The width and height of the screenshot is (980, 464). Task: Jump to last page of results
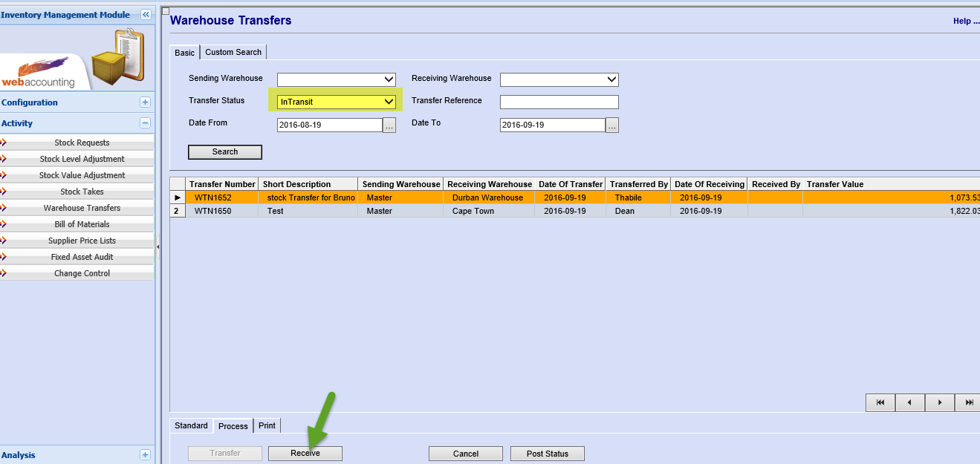pyautogui.click(x=969, y=402)
